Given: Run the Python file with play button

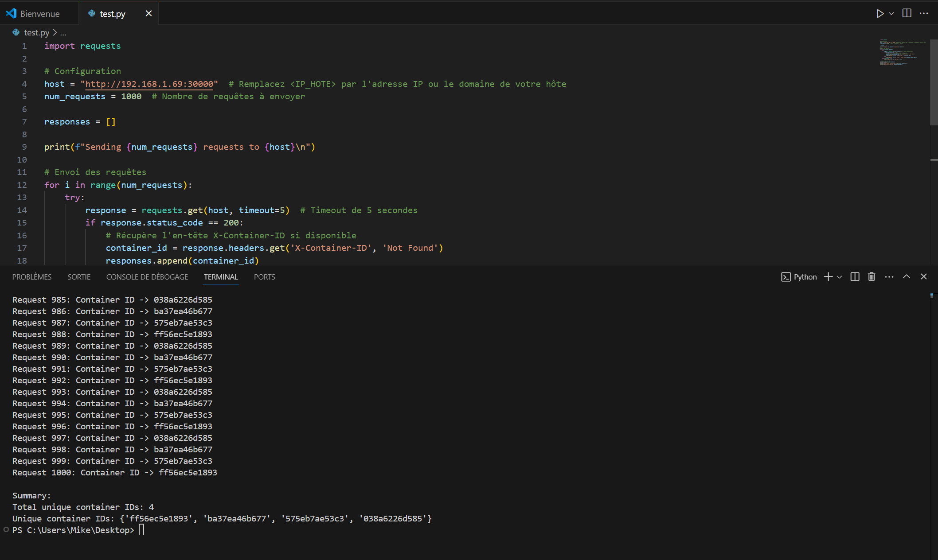Looking at the screenshot, I should click(x=880, y=14).
